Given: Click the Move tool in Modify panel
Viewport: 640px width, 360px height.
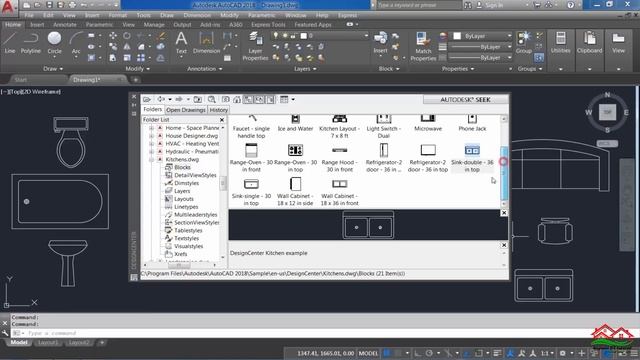Looking at the screenshot, I should tap(113, 36).
